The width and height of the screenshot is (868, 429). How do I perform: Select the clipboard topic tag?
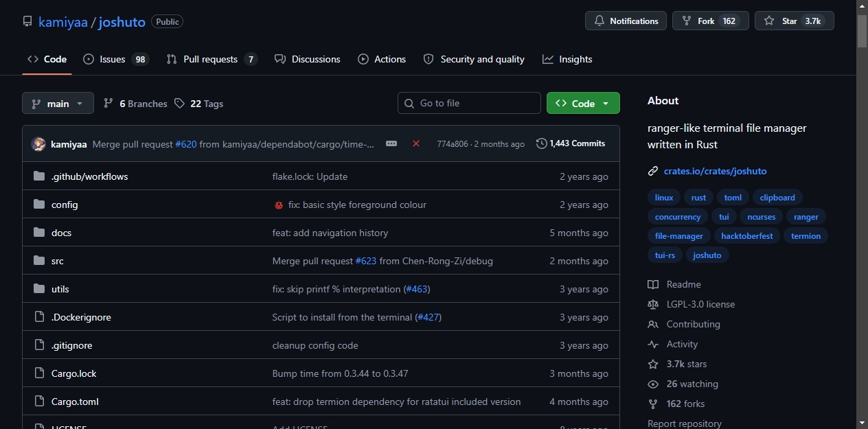(777, 198)
